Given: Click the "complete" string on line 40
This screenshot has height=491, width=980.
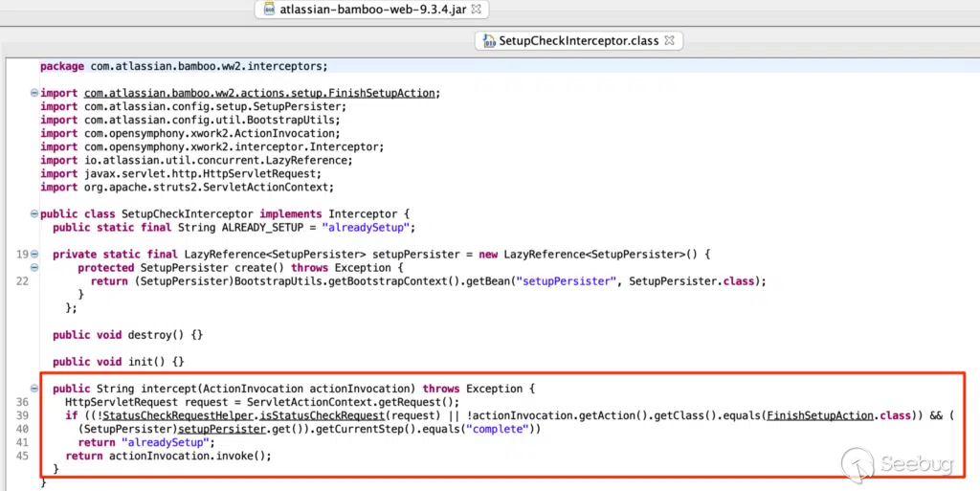Looking at the screenshot, I should [500, 429].
